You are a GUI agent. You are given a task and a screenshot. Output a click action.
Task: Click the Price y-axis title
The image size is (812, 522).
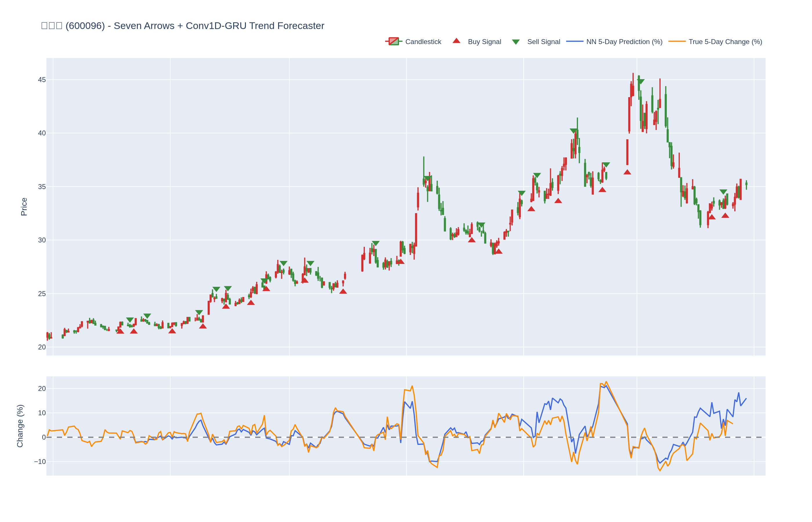click(24, 206)
